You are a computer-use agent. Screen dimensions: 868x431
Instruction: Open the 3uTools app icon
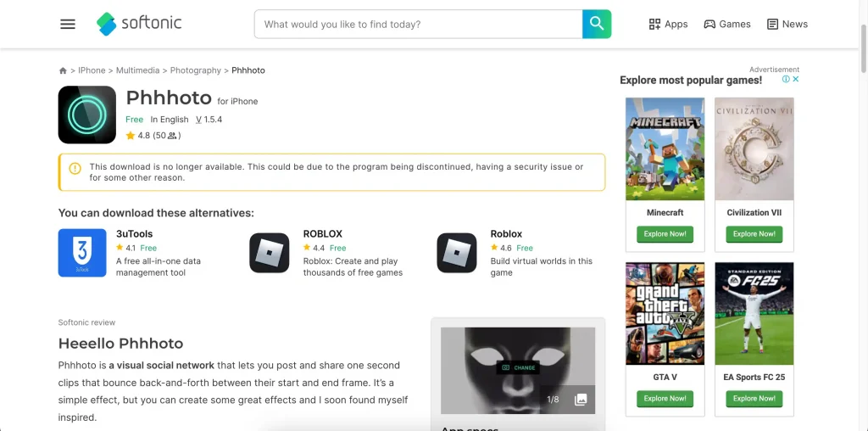coord(82,253)
